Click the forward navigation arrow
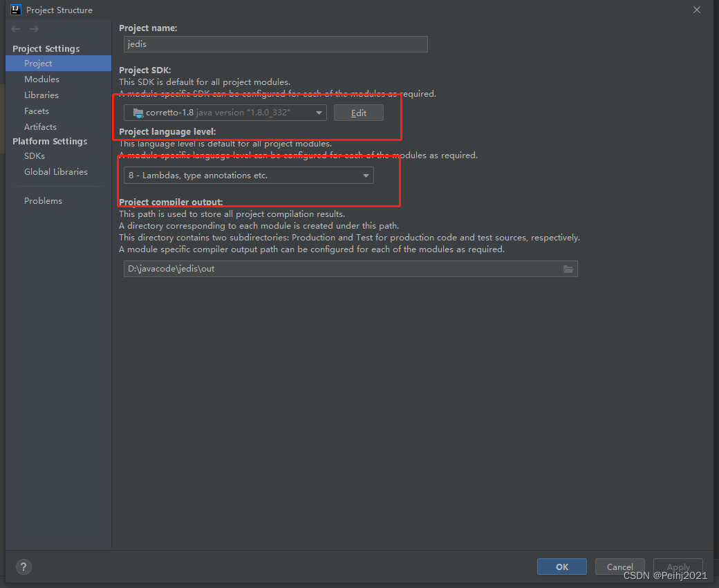Viewport: 719px width, 588px height. pyautogui.click(x=35, y=29)
